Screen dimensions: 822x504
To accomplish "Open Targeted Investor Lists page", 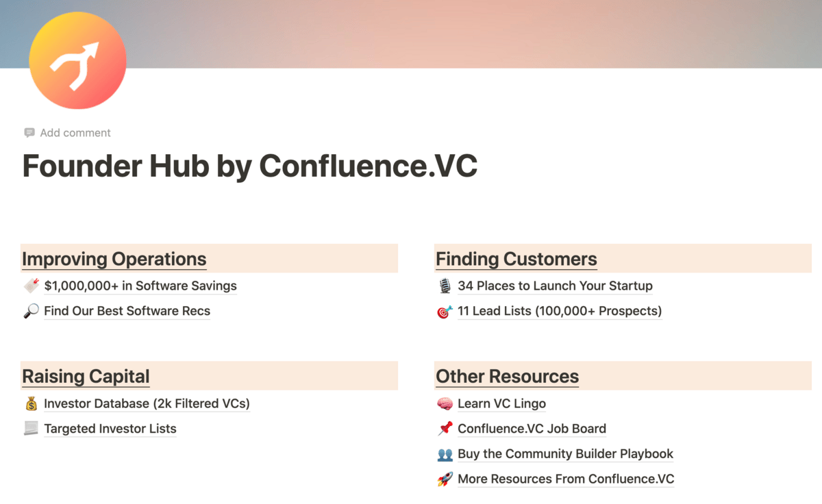I will 110,429.
